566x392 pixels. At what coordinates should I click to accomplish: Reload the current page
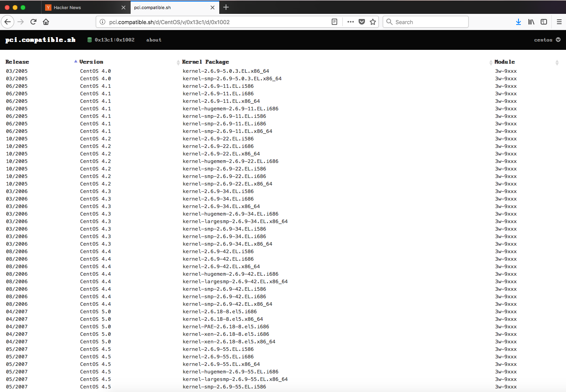click(33, 22)
